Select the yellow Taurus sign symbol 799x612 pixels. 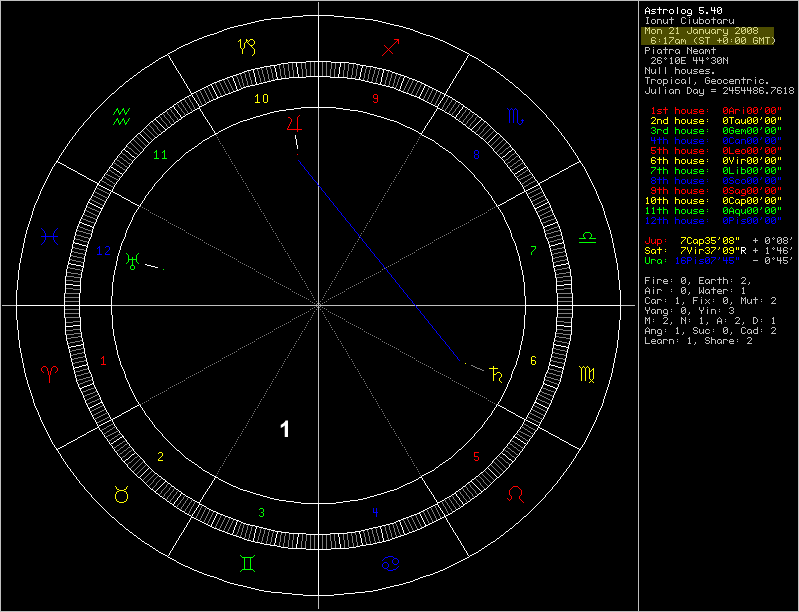[x=121, y=493]
